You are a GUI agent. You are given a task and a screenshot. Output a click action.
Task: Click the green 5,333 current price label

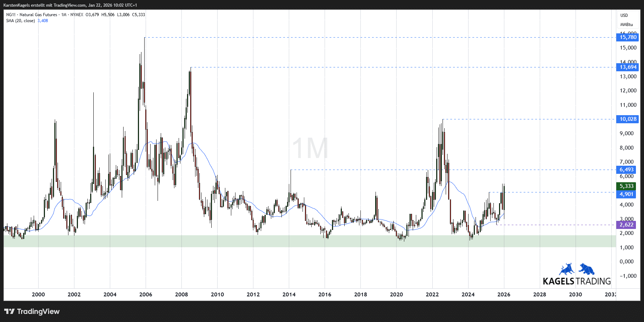626,186
